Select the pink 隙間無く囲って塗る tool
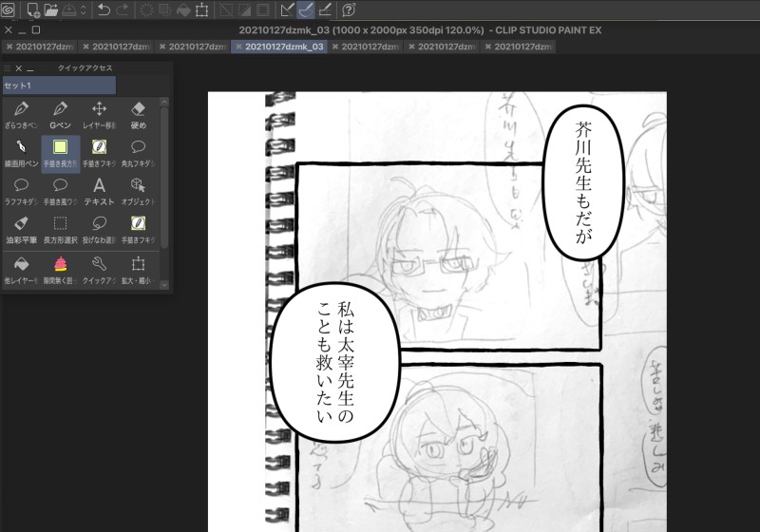This screenshot has height=532, width=760. point(60,271)
